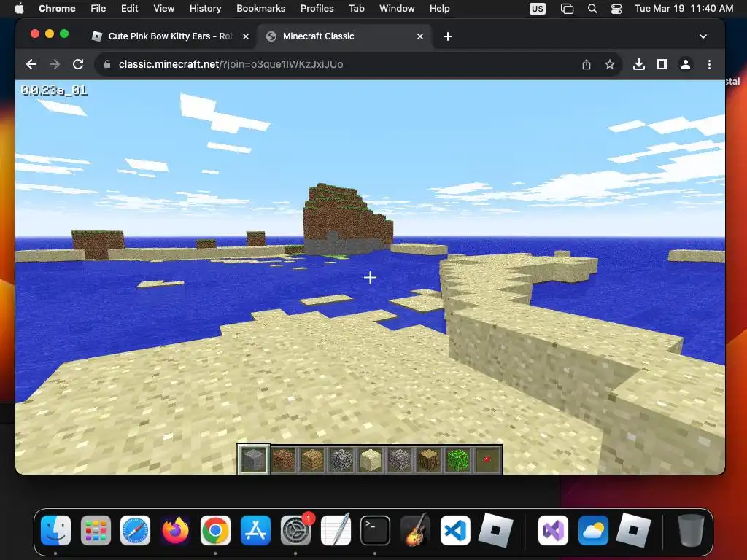Bookmark this page with the star icon
Screen dimensions: 747x560
[610, 64]
